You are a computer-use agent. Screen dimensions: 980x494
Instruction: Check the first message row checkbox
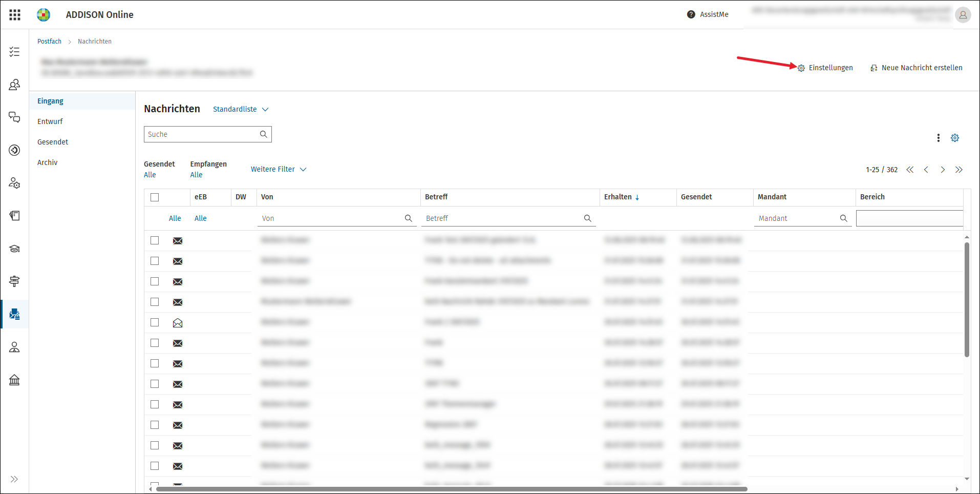click(x=155, y=240)
